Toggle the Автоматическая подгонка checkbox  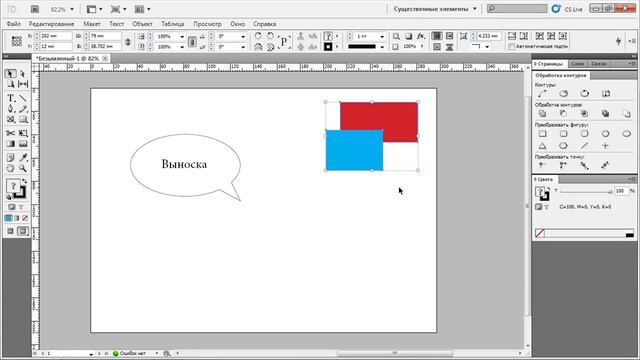pos(511,47)
